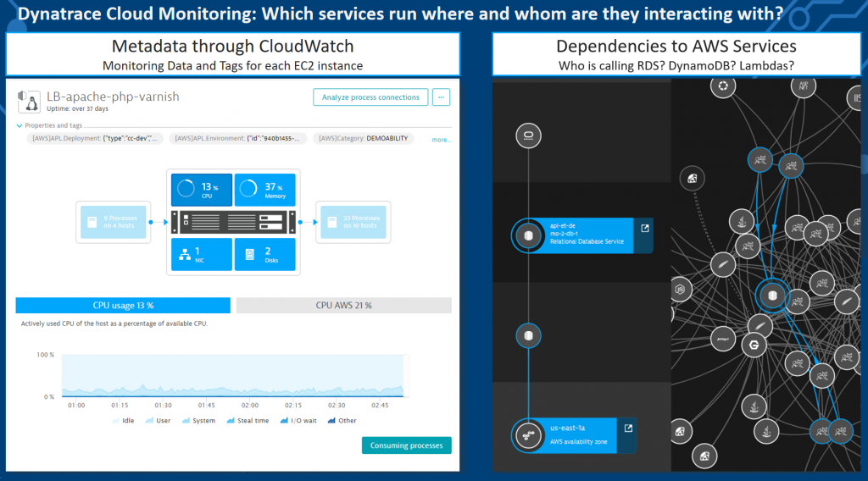
Task: Open '23 Processes on 10 hosts' box
Action: [x=353, y=222]
